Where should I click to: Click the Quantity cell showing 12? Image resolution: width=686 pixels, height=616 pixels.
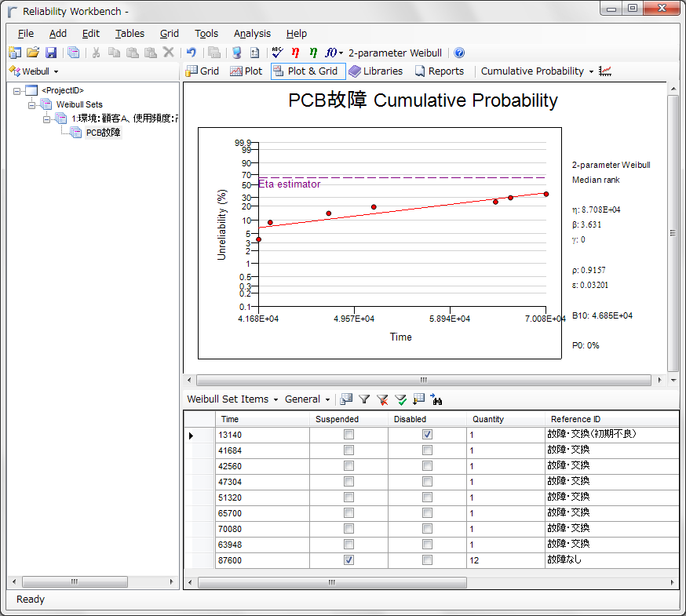click(x=506, y=560)
